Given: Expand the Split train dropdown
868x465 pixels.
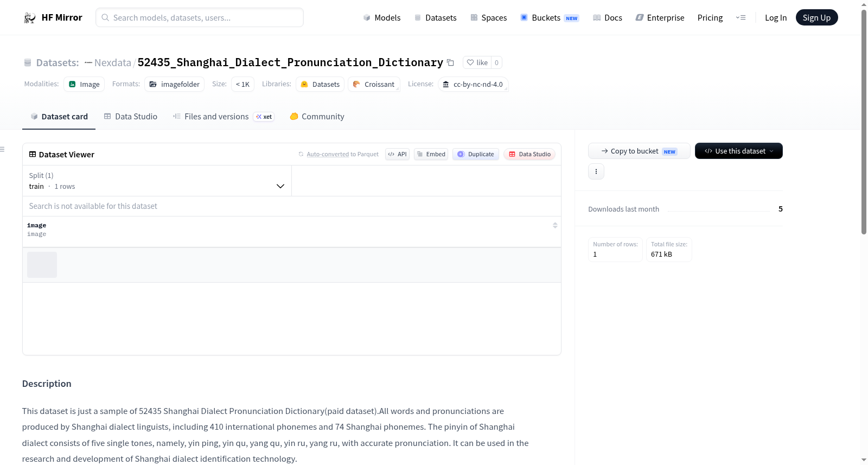Looking at the screenshot, I should pyautogui.click(x=157, y=181).
